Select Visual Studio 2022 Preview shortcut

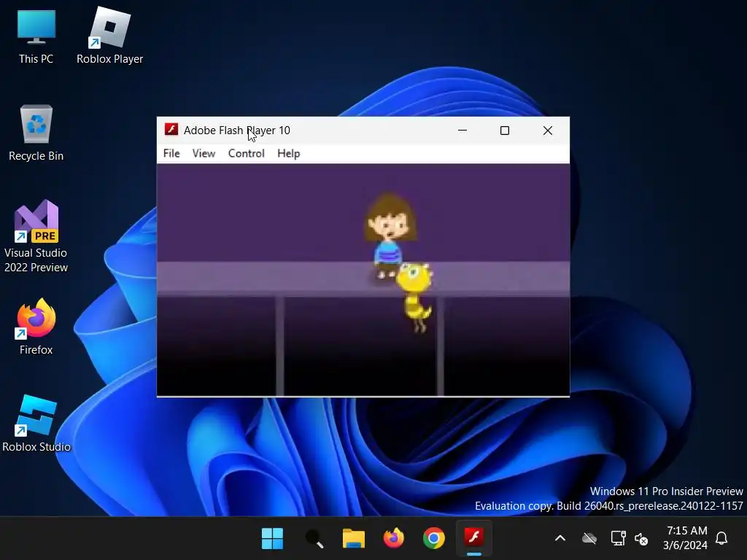(x=36, y=236)
